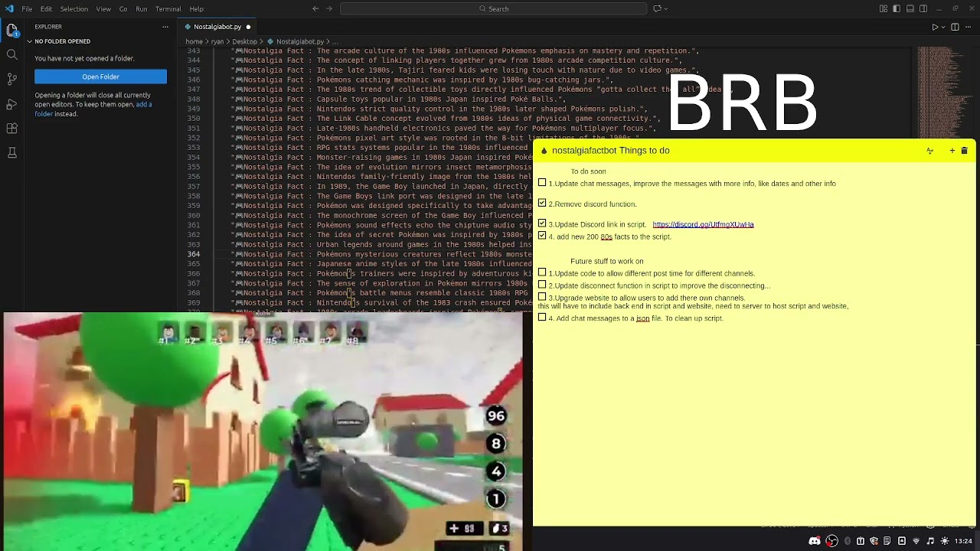Screen dimensions: 980x551
Task: Open the Edit menu
Action: 46,8
